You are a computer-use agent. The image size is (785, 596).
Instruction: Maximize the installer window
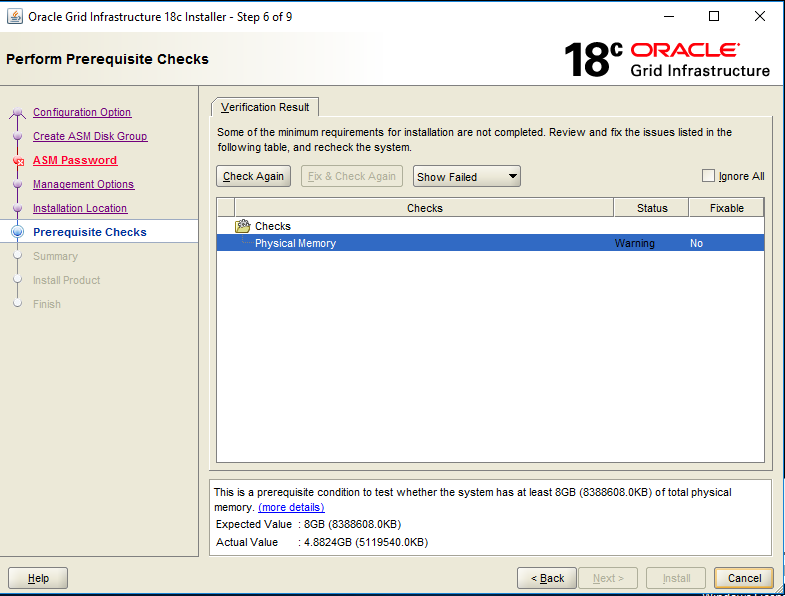(x=714, y=17)
